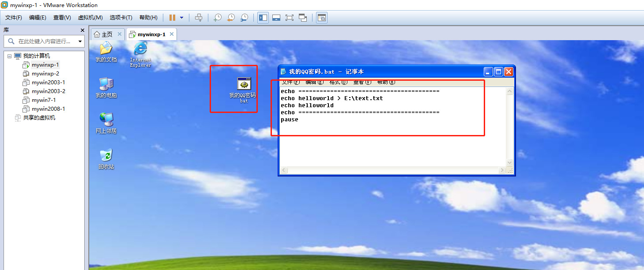The image size is (644, 270).
Task: Click the VMware Workstation title bar icon
Action: [5, 5]
